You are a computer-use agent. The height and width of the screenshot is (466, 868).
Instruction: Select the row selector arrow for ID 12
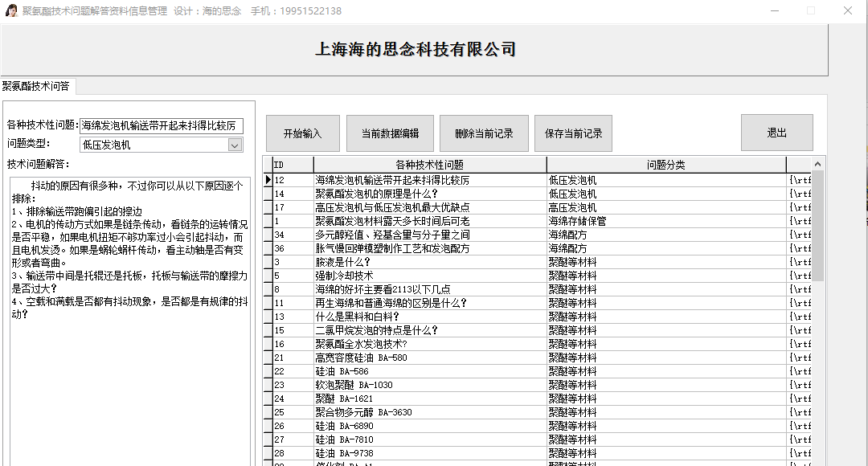(x=268, y=180)
